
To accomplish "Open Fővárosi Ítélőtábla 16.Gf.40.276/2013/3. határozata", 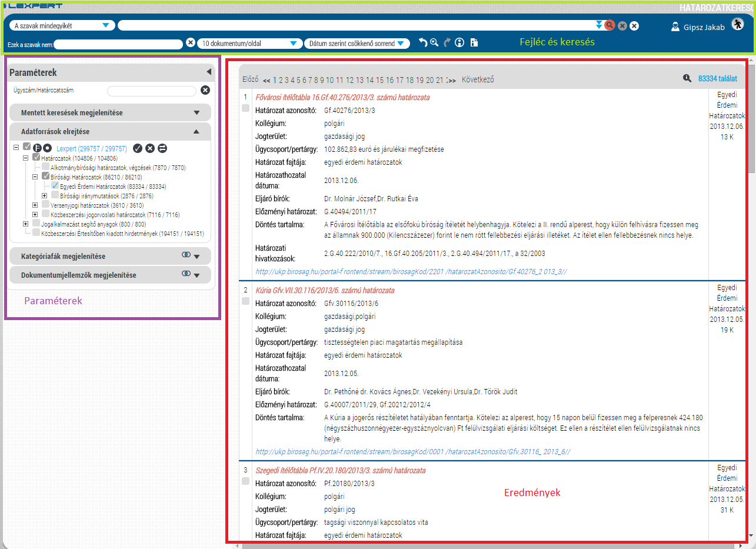I will click(x=342, y=97).
